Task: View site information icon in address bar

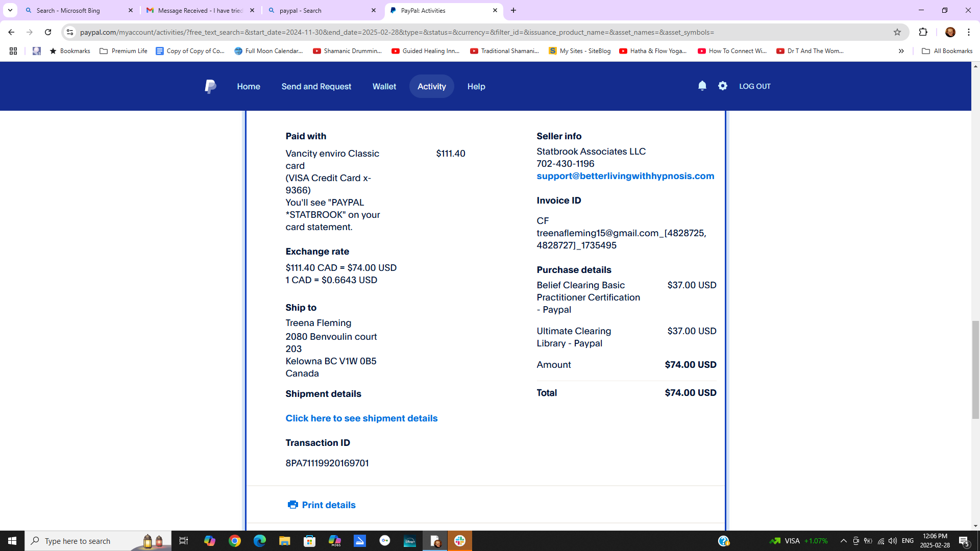Action: [x=70, y=32]
